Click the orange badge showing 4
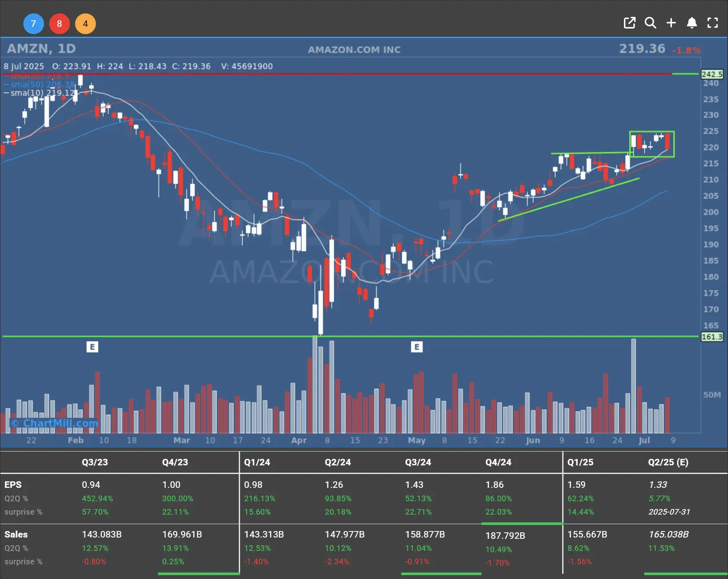Screen dimensions: 728x579 (85, 24)
